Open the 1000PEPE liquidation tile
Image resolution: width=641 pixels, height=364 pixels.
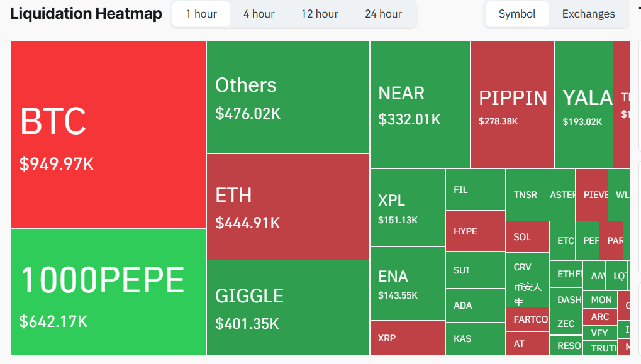(108, 292)
